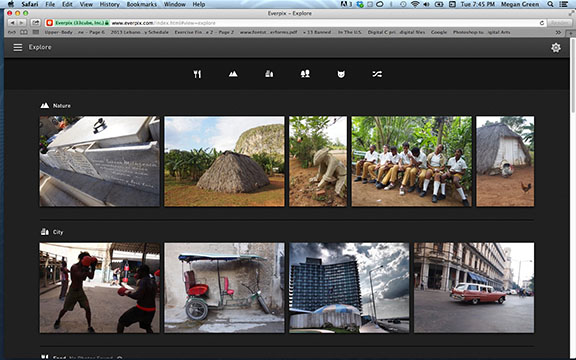Open the File menu
Image resolution: width=576 pixels, height=360 pixels.
[x=50, y=4]
